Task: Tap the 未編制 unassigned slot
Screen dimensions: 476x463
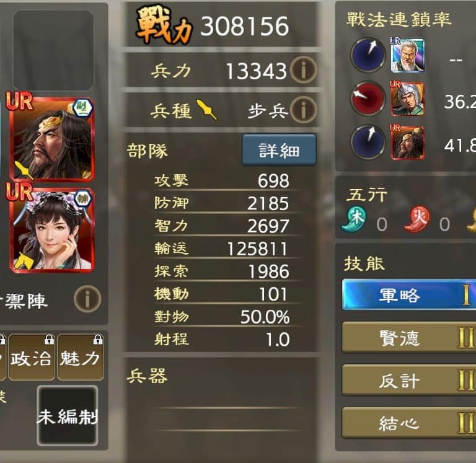Action: (x=68, y=416)
